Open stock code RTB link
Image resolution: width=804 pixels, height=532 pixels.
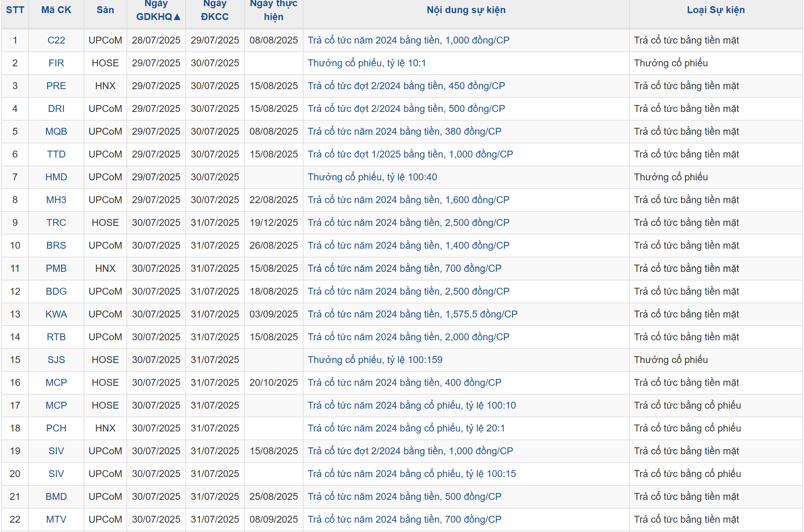[56, 337]
